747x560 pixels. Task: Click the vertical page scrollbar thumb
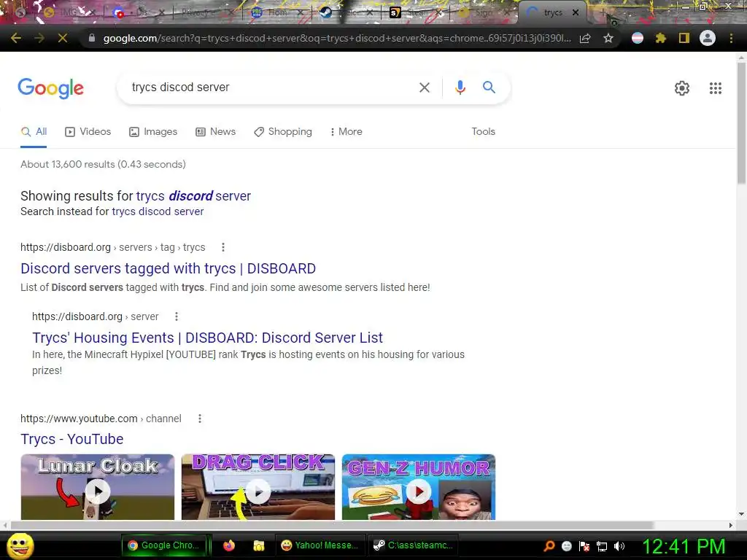tap(741, 122)
